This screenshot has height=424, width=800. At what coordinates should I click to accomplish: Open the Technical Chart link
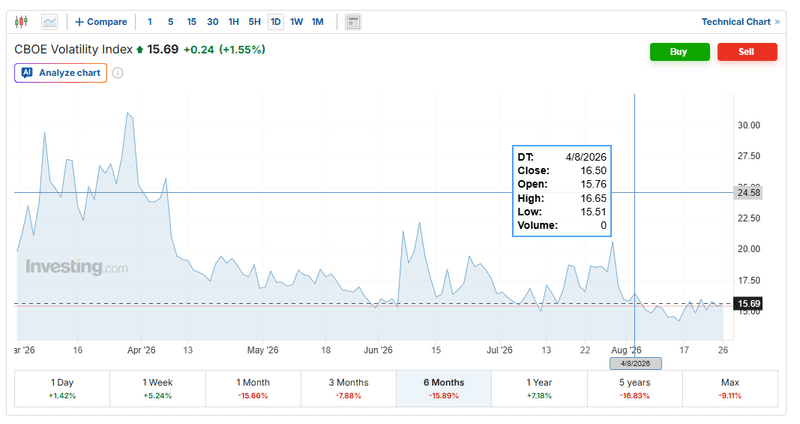tap(740, 22)
